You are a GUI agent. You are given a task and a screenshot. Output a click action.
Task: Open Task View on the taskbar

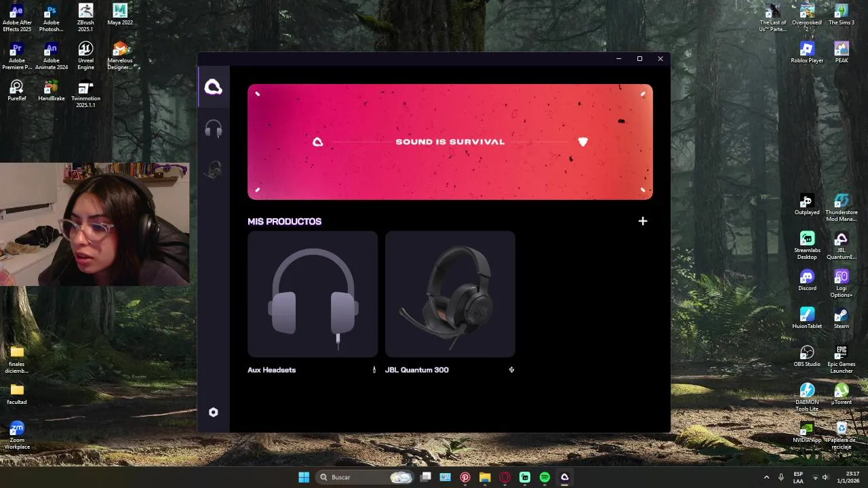click(x=425, y=477)
